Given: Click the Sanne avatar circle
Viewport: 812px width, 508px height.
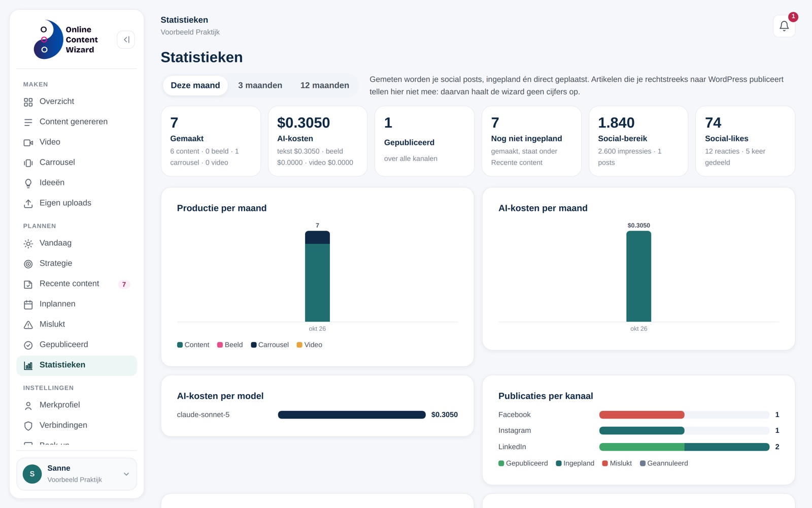Looking at the screenshot, I should [x=32, y=474].
